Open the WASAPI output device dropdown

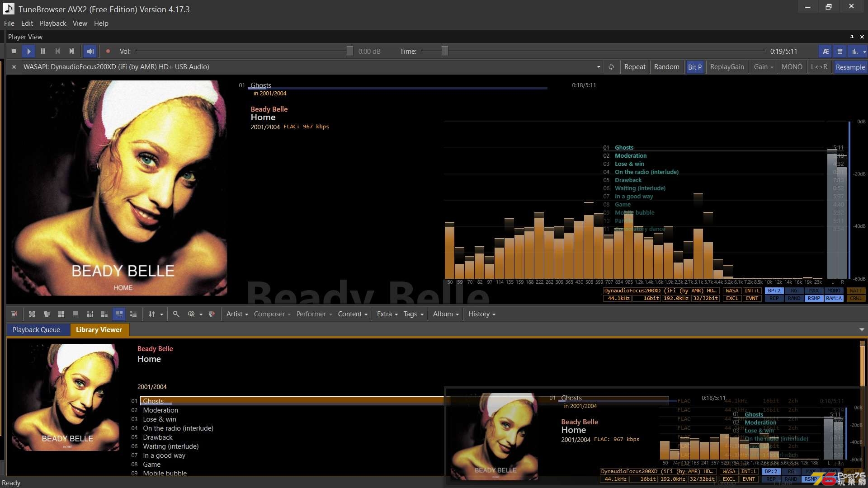[599, 67]
